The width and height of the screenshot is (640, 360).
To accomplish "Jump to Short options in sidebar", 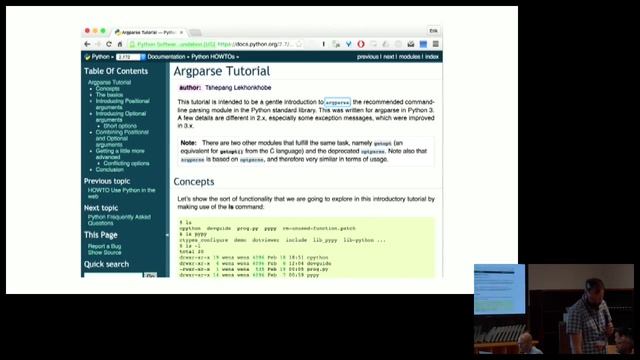I will 120,126.
